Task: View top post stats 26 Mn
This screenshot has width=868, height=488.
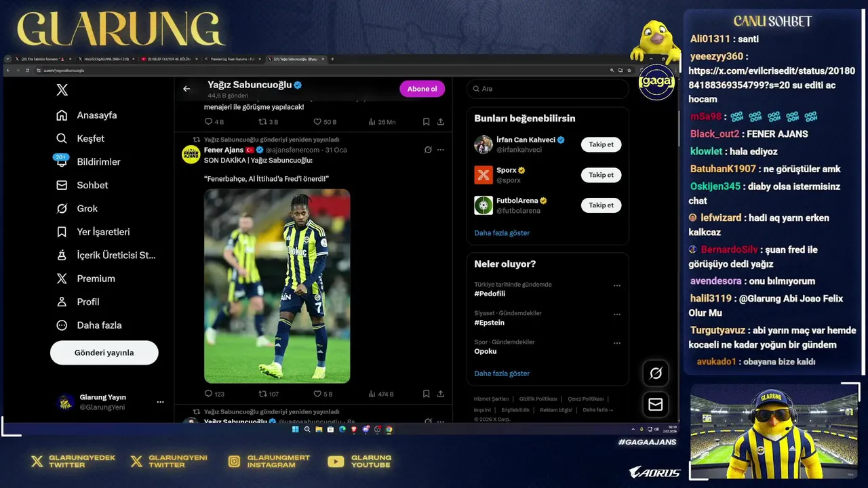Action: coord(382,122)
